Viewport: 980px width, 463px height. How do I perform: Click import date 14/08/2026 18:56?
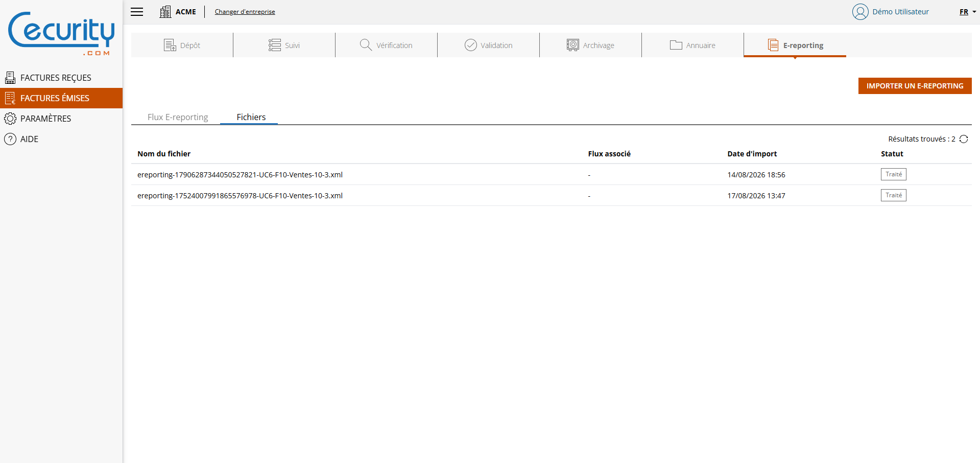point(756,175)
